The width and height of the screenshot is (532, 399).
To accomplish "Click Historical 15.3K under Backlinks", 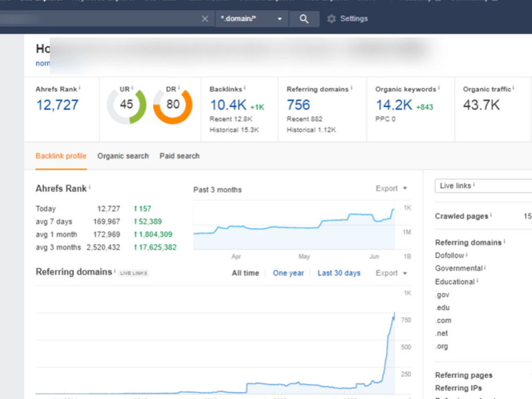I will click(234, 130).
